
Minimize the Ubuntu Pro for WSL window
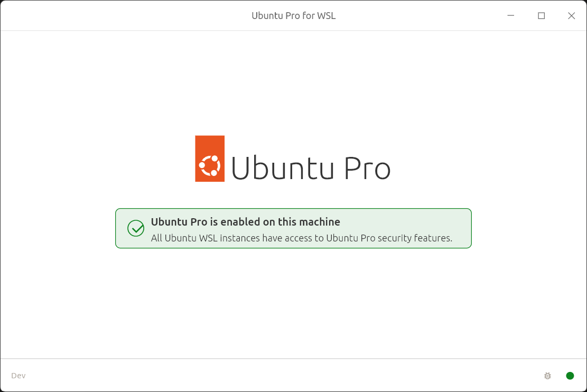(x=511, y=16)
